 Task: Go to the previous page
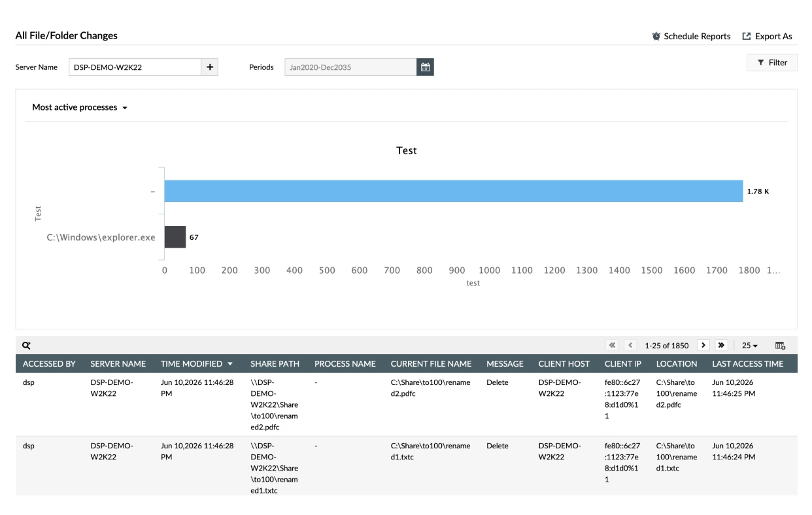(631, 345)
